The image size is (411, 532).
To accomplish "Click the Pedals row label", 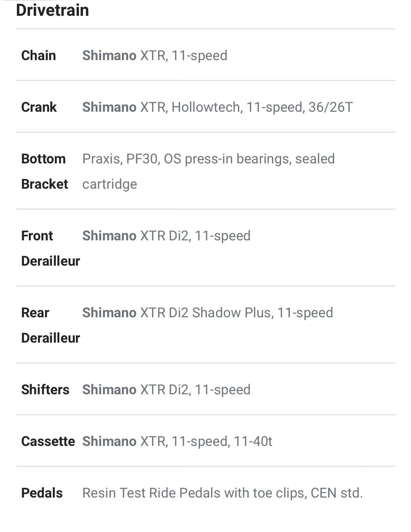I will click(x=42, y=493).
